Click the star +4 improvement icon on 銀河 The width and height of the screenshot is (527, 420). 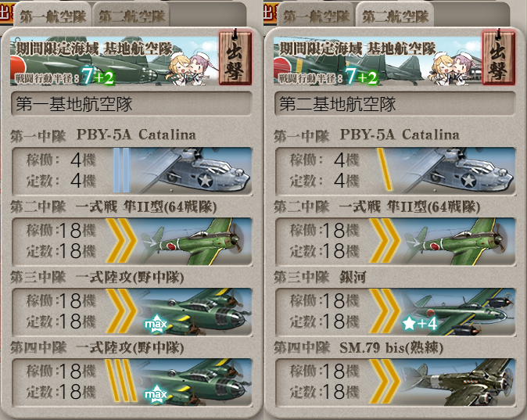420,324
